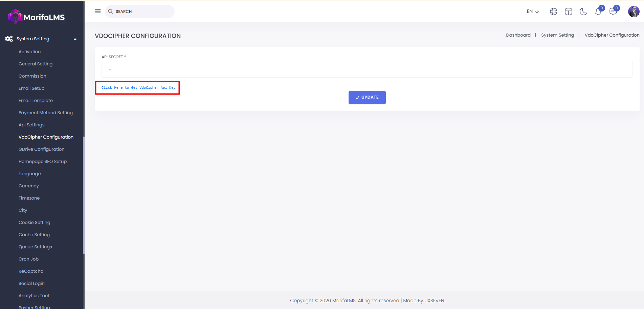Click the hamburger menu icon
644x309 pixels.
[98, 11]
